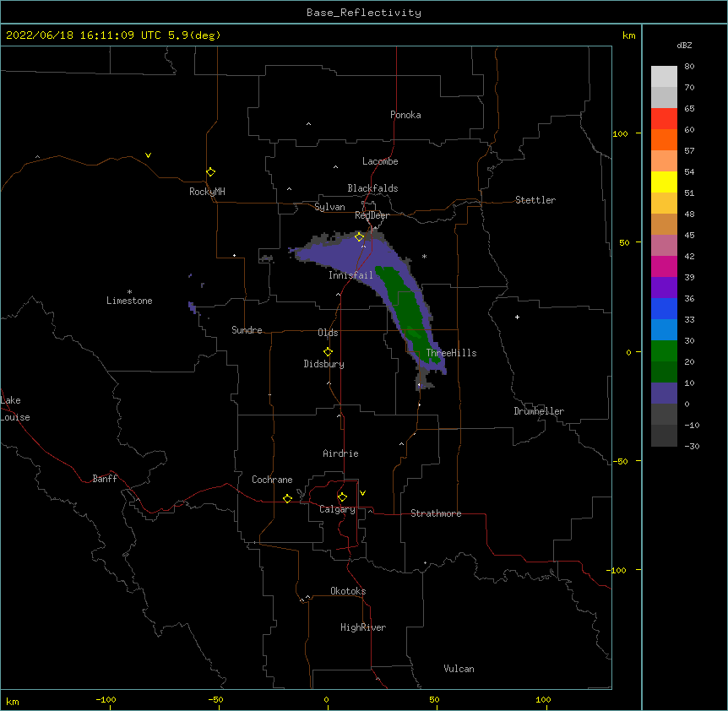Click the yellow v marker east of Calgary
This screenshot has height=711, width=728.
362,493
